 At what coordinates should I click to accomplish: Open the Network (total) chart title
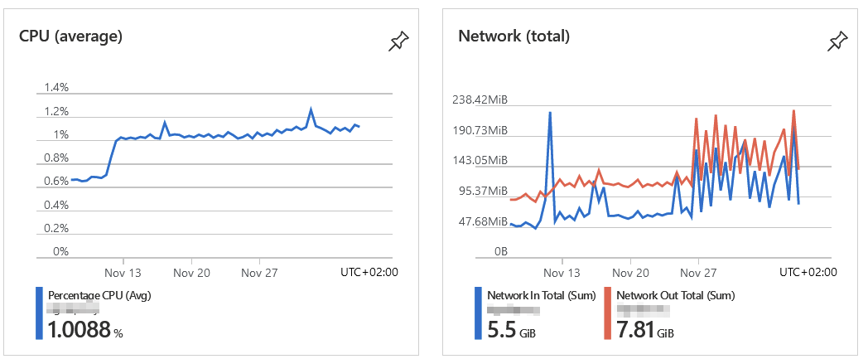point(514,36)
